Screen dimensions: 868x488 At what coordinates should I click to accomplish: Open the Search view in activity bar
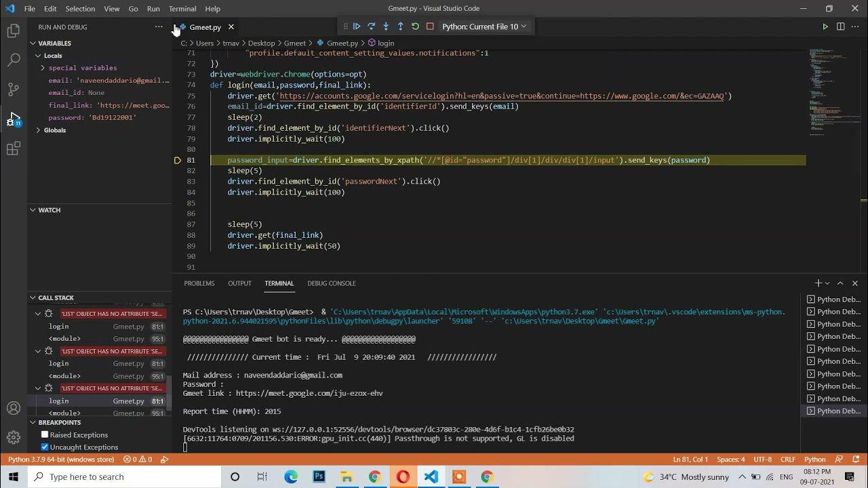[x=13, y=60]
